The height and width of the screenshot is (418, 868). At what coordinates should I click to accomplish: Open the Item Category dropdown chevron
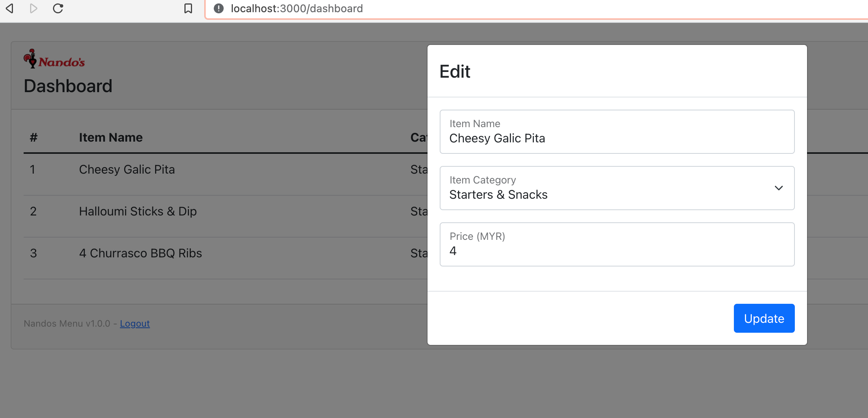(779, 188)
